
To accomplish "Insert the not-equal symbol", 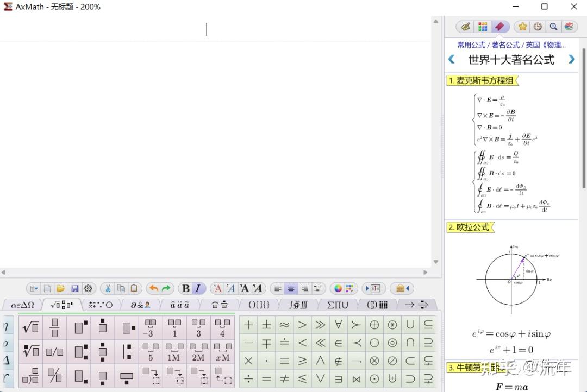I will (284, 379).
